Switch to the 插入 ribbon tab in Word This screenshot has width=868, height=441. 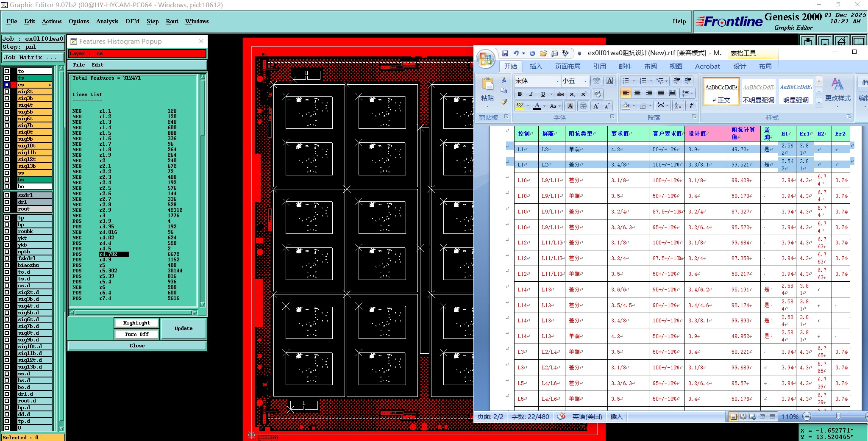(536, 66)
